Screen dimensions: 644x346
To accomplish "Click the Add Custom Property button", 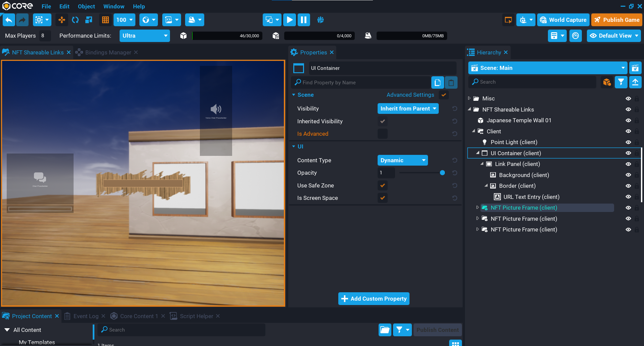I will 374,299.
